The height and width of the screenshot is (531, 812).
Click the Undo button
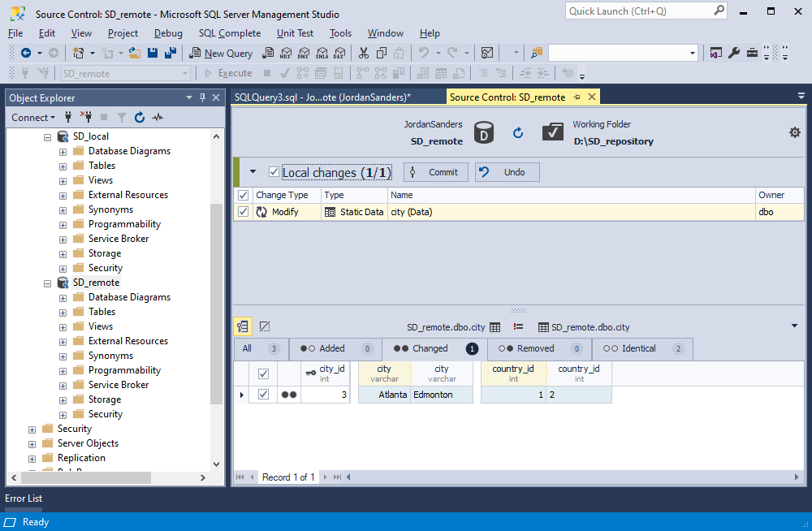coord(507,172)
